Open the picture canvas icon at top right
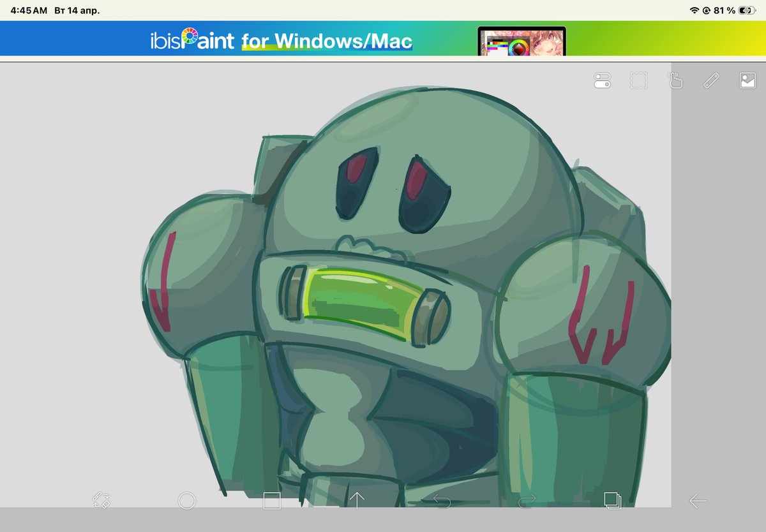The height and width of the screenshot is (532, 766). (x=747, y=80)
